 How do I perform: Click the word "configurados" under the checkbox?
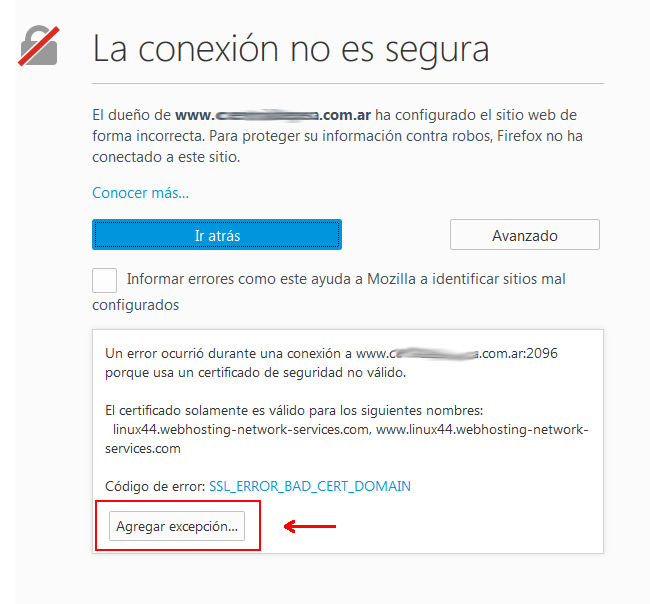pyautogui.click(x=136, y=305)
